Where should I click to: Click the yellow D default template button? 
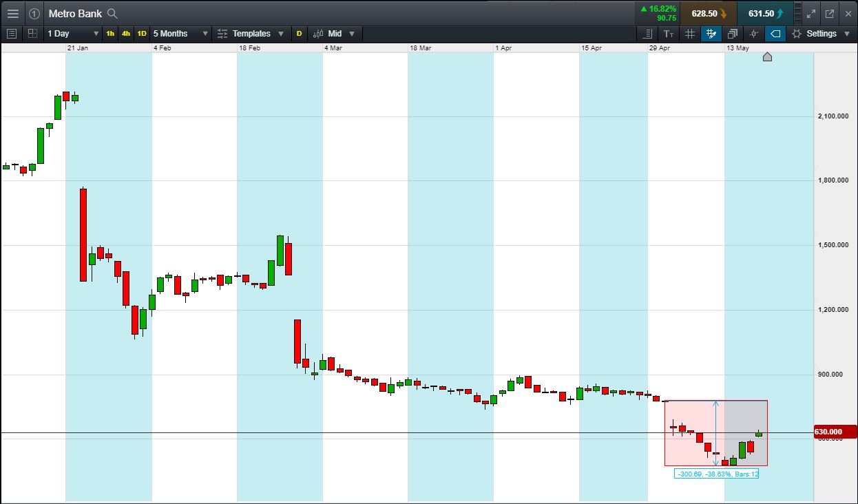point(299,33)
